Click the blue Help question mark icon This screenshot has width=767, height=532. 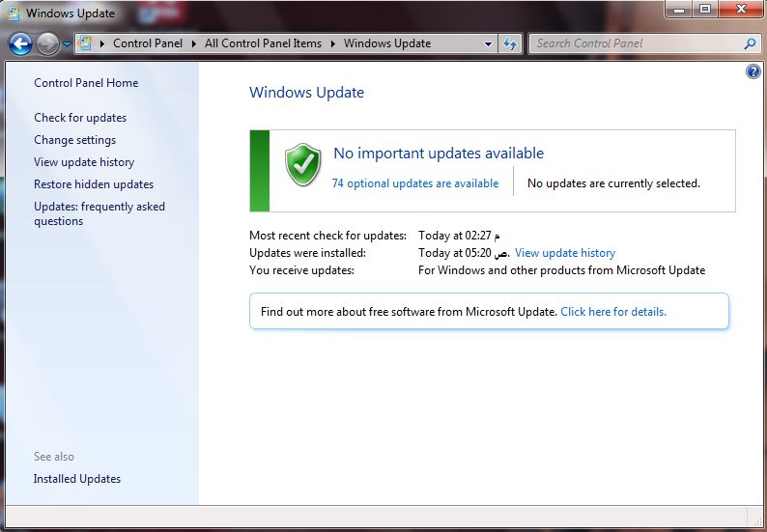click(753, 72)
